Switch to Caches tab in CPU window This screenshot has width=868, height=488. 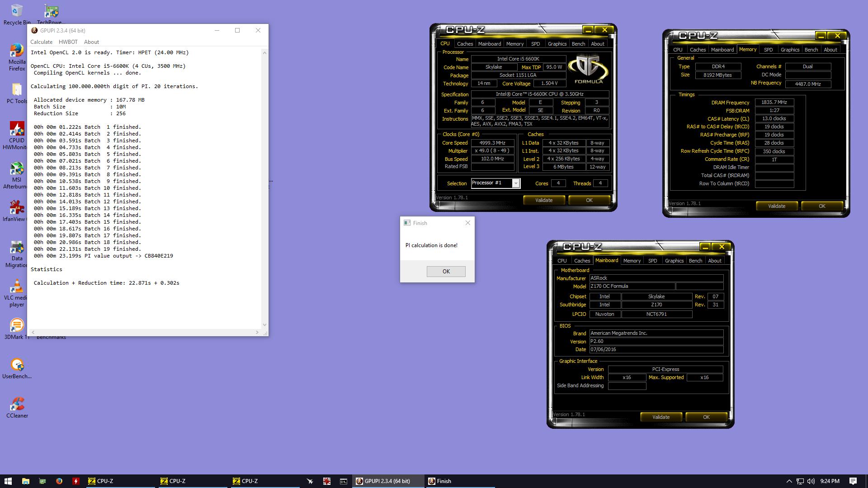465,44
